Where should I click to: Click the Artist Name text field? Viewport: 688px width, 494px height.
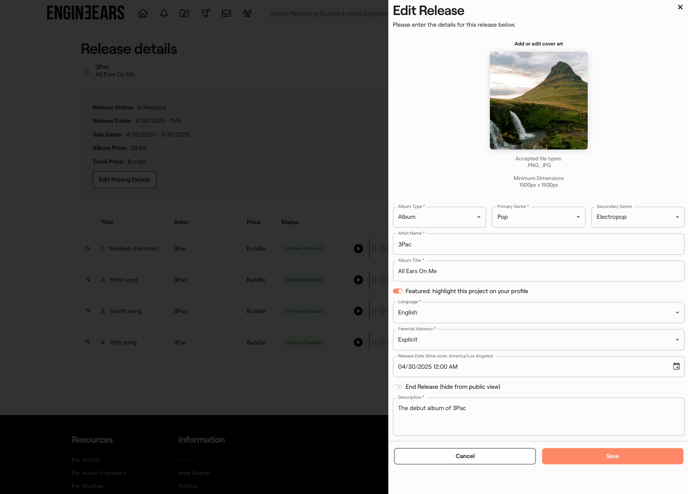click(538, 244)
